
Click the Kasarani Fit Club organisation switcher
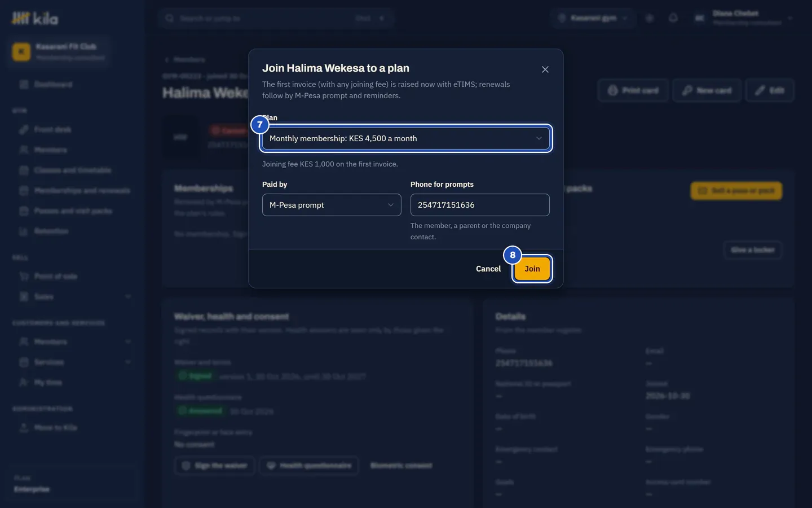pos(59,51)
